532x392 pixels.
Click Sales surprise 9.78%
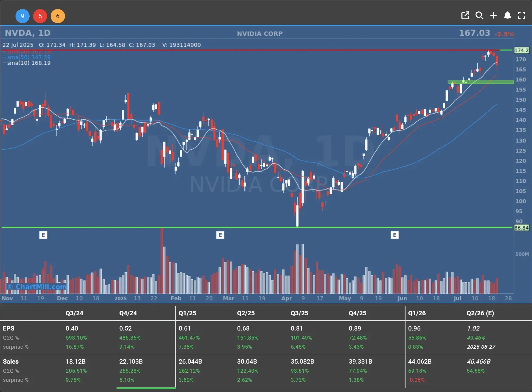[x=73, y=380]
